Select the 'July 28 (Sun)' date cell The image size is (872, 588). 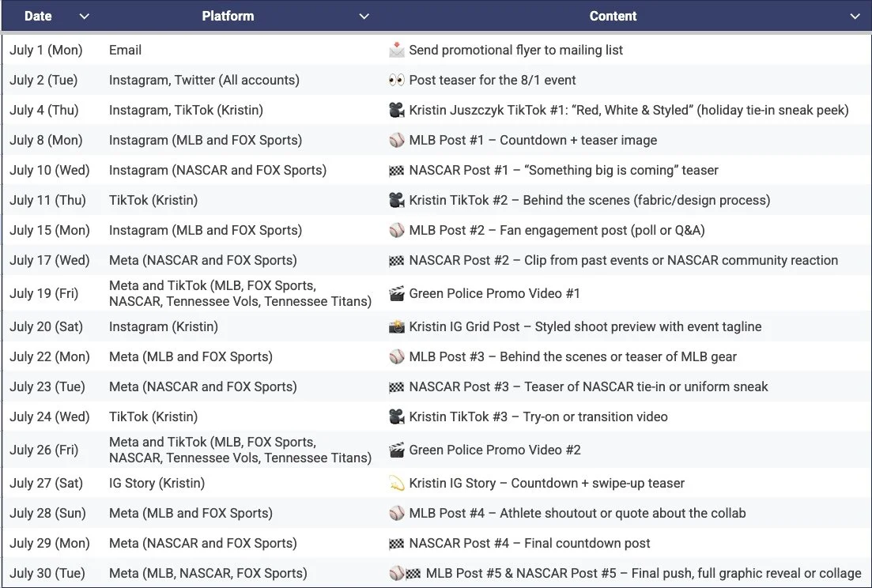(47, 514)
